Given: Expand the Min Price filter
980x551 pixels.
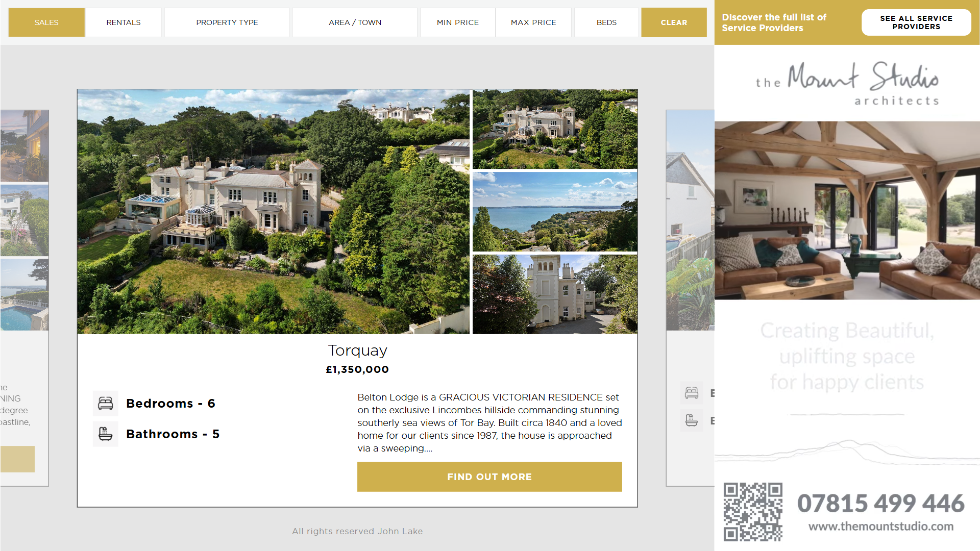Looking at the screenshot, I should click(458, 22).
